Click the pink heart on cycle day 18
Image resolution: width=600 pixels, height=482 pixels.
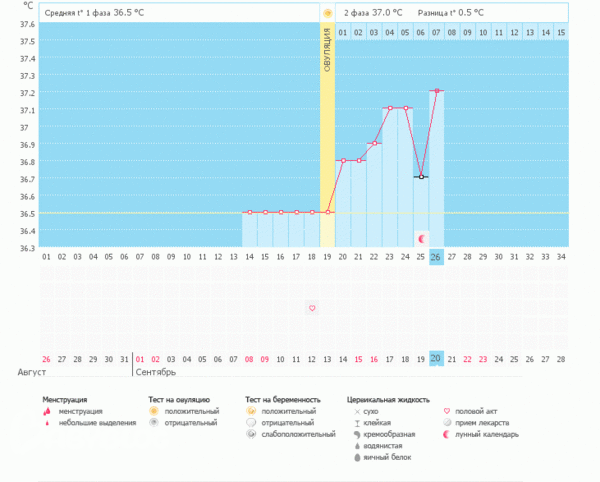click(x=312, y=308)
